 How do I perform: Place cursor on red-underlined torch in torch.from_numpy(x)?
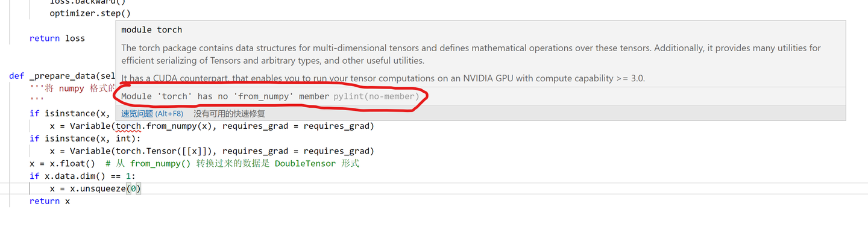click(x=128, y=126)
